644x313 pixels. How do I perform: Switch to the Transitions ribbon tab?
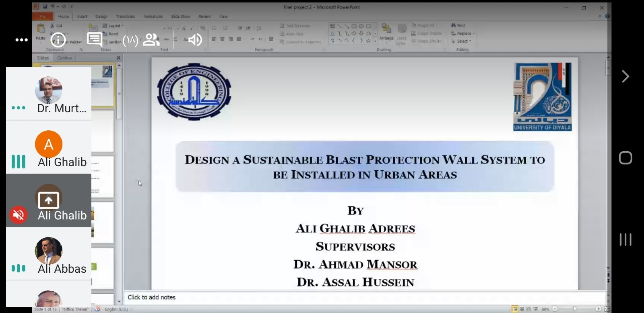(125, 16)
